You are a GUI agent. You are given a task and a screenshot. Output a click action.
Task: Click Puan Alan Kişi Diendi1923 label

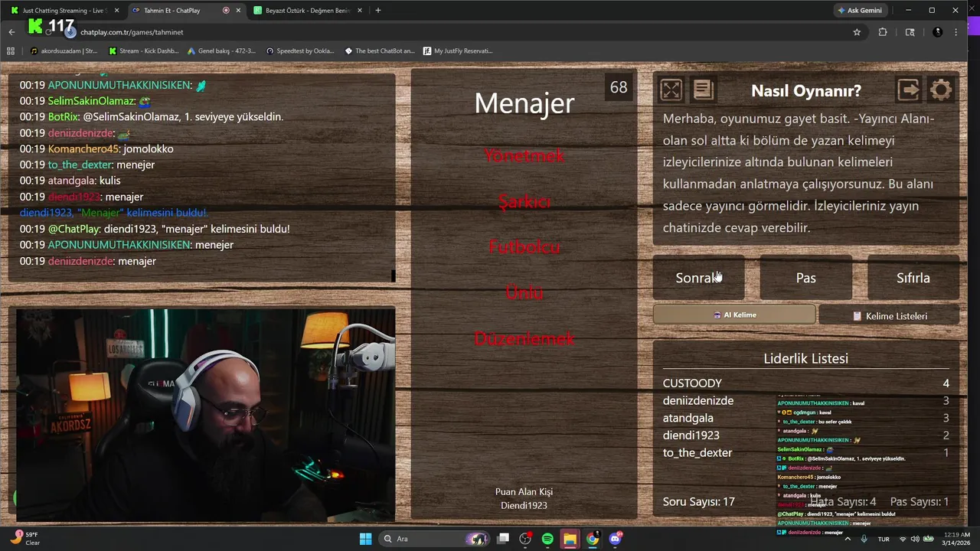(x=524, y=498)
